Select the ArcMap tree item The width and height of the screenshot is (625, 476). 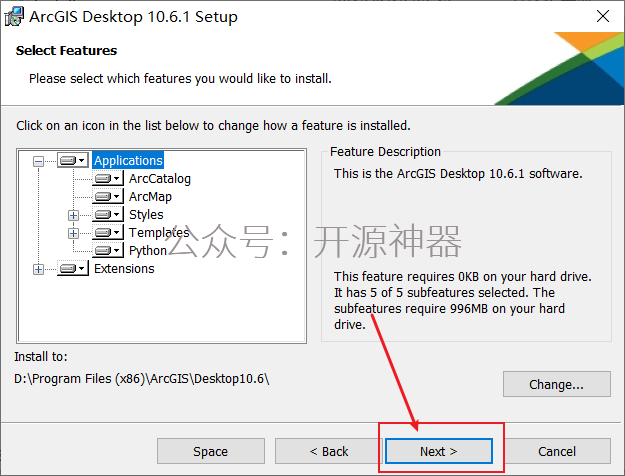click(x=150, y=197)
